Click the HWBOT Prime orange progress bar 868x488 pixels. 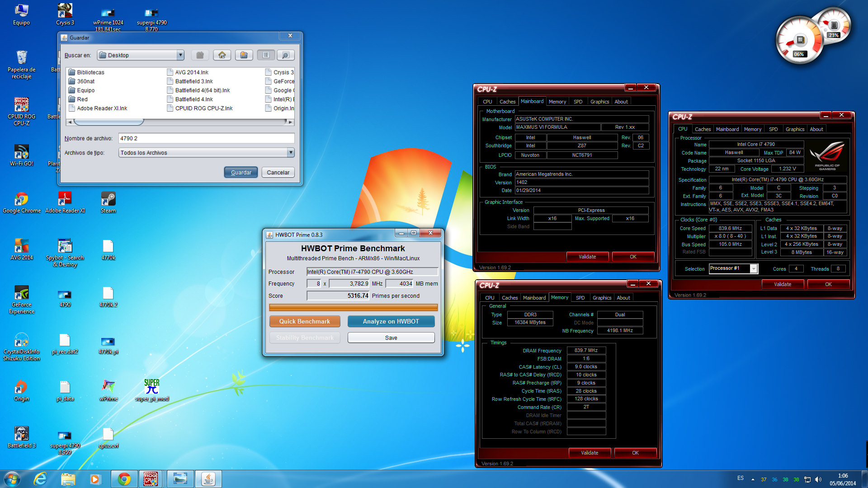353,307
